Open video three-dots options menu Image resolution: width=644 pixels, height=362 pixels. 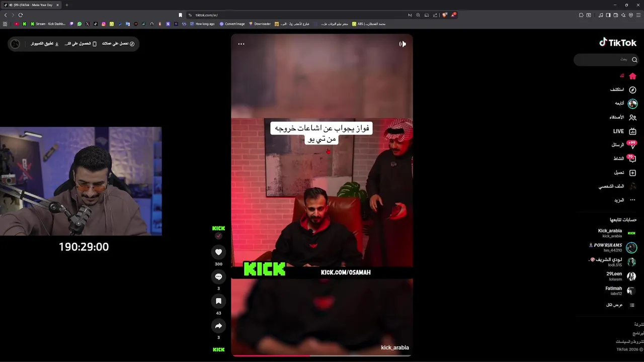point(241,44)
